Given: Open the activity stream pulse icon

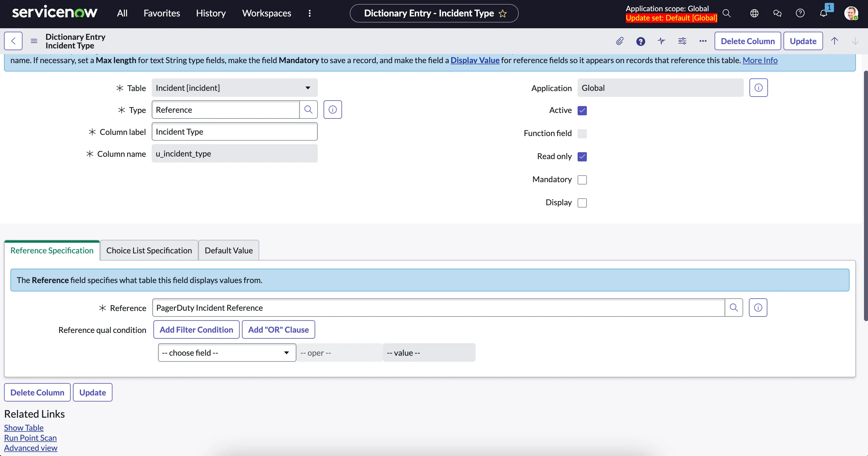Looking at the screenshot, I should coord(661,41).
